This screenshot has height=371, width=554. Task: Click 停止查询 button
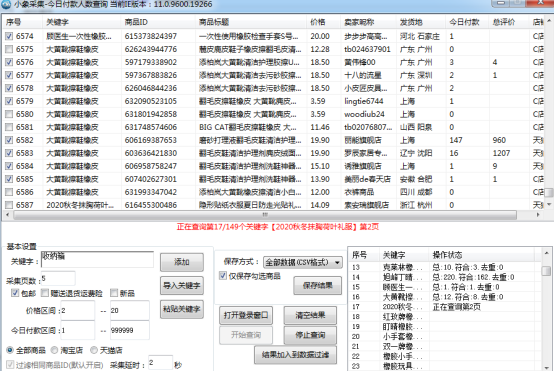tap(310, 335)
